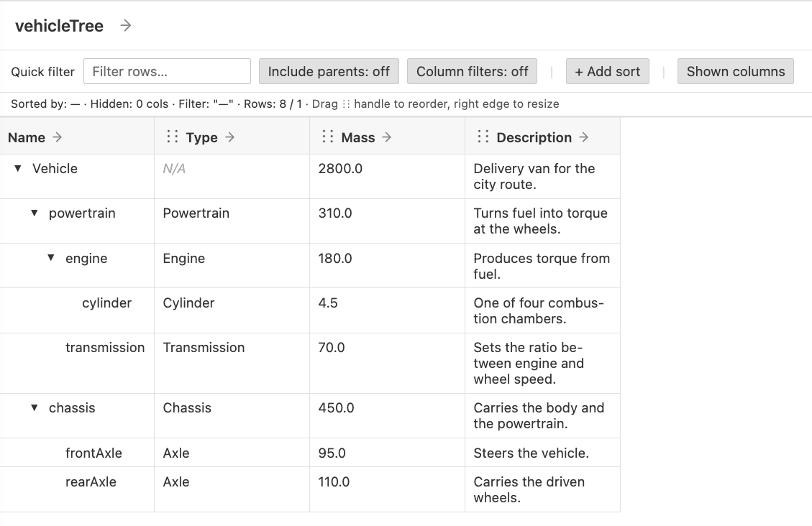Screen dimensions: 812x526
Task: Click the Chassis type cell
Action: [x=187, y=408]
